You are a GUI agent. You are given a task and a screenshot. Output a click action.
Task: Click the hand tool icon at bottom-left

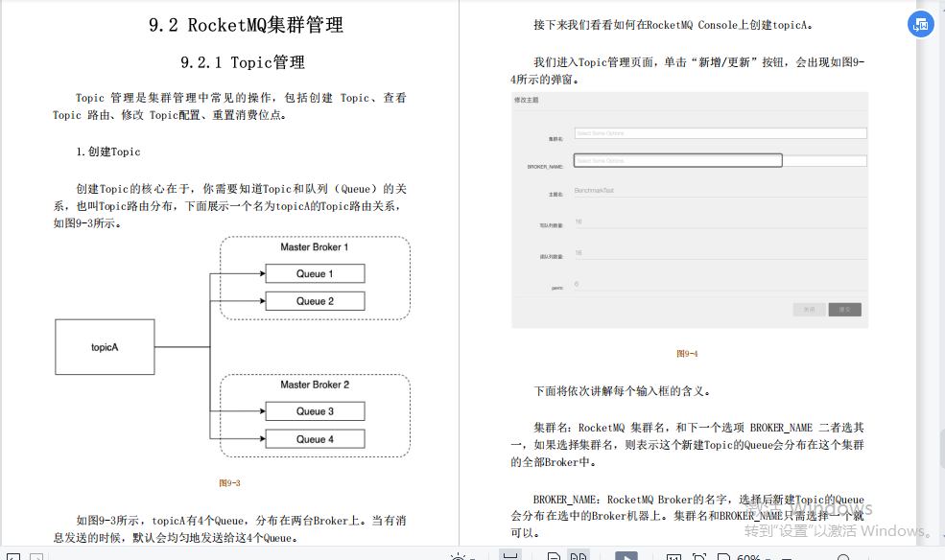click(x=12, y=556)
